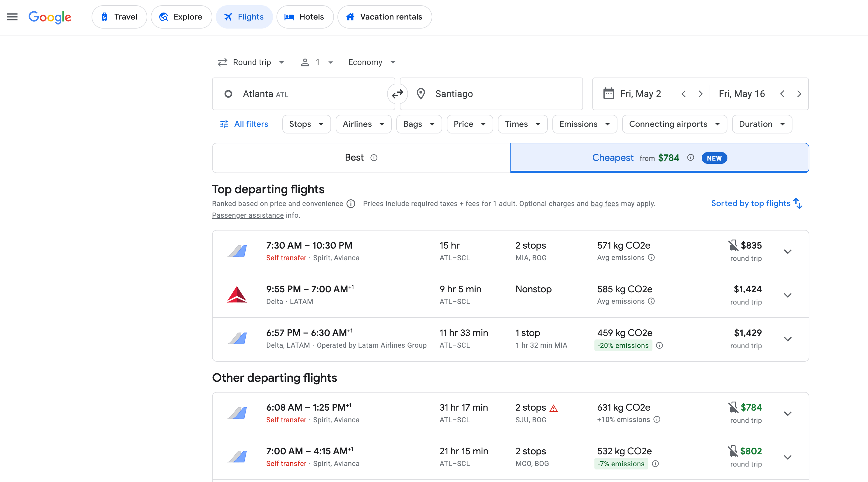The height and width of the screenshot is (482, 868).
Task: Go to next day for Fri, May 16
Action: pyautogui.click(x=799, y=94)
